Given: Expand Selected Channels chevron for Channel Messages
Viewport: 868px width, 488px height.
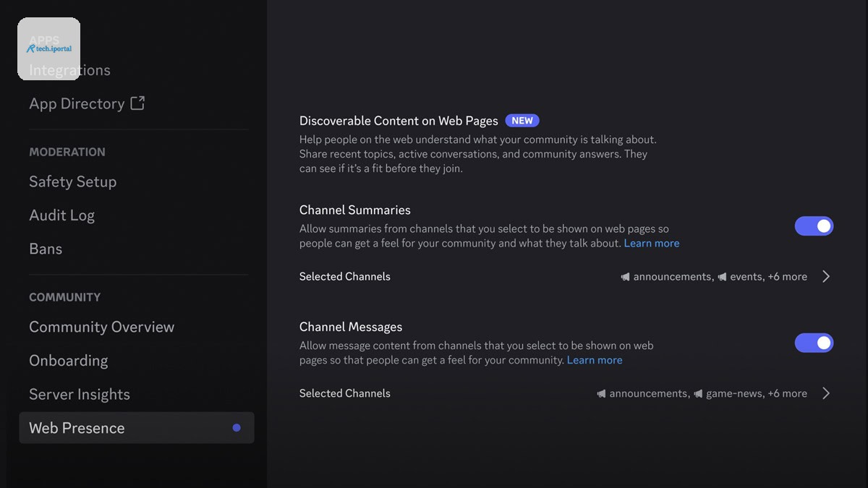Looking at the screenshot, I should coord(826,393).
